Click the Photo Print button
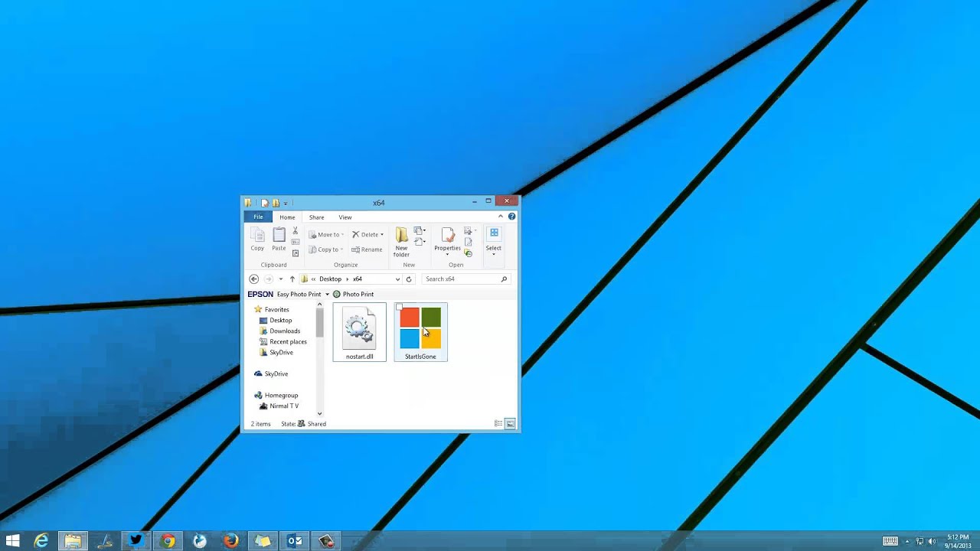The width and height of the screenshot is (980, 551). [353, 295]
